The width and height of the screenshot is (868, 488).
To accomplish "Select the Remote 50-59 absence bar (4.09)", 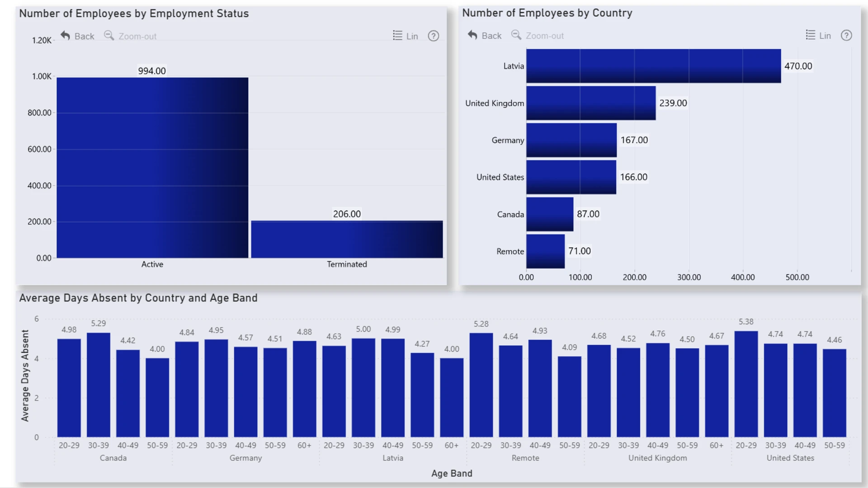I will [x=570, y=397].
